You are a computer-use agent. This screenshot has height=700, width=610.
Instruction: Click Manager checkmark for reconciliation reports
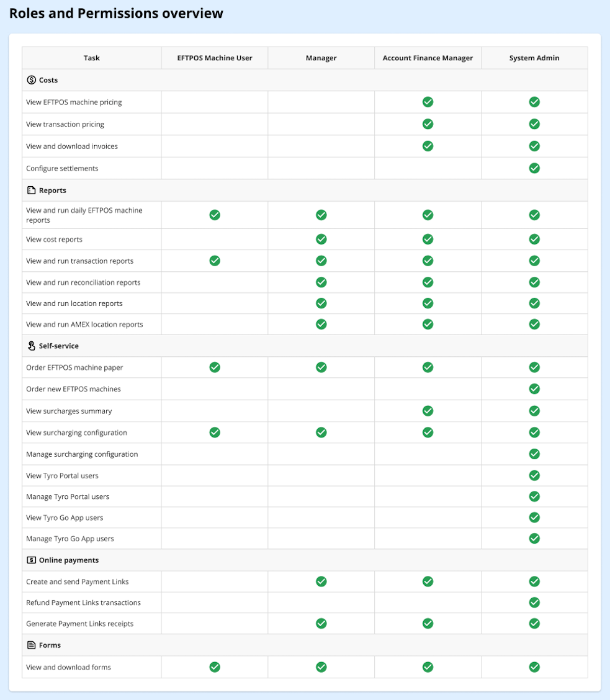click(321, 282)
